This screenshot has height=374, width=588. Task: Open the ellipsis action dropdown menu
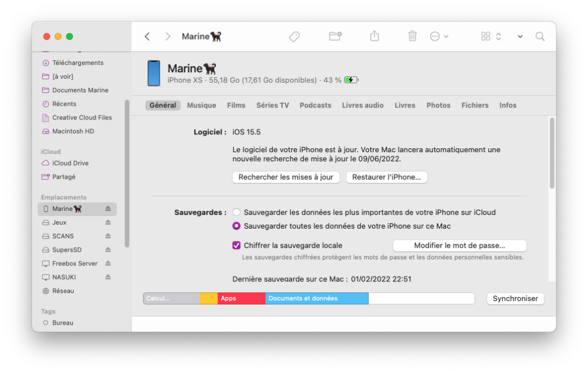click(x=439, y=36)
